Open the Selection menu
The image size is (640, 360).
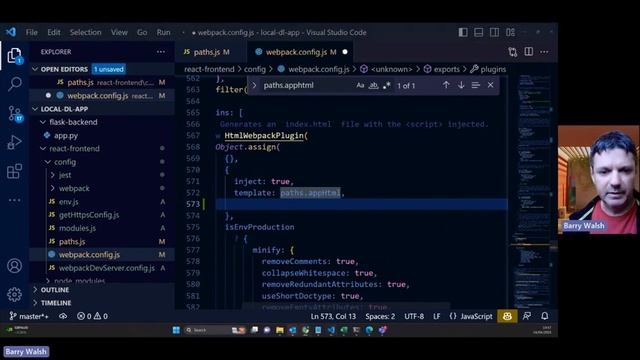click(85, 32)
